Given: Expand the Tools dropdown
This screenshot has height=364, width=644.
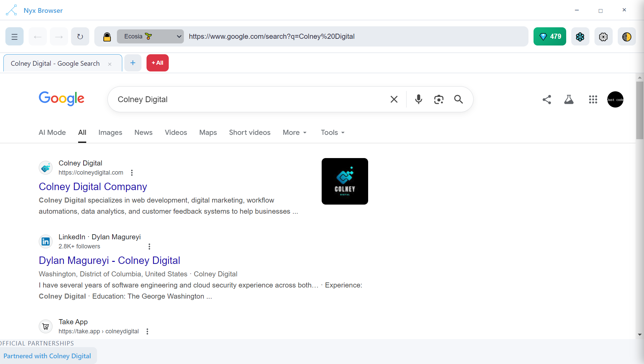Looking at the screenshot, I should (x=333, y=132).
